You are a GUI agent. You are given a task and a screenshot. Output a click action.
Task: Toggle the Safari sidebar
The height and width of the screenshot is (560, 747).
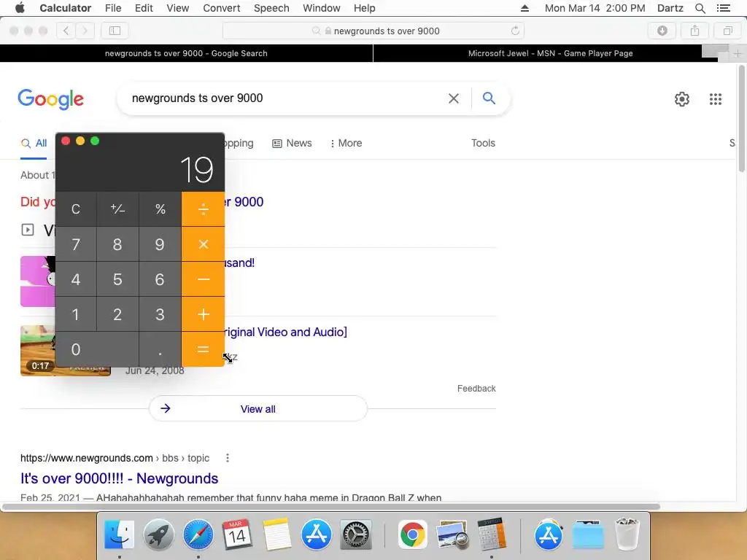pos(115,31)
